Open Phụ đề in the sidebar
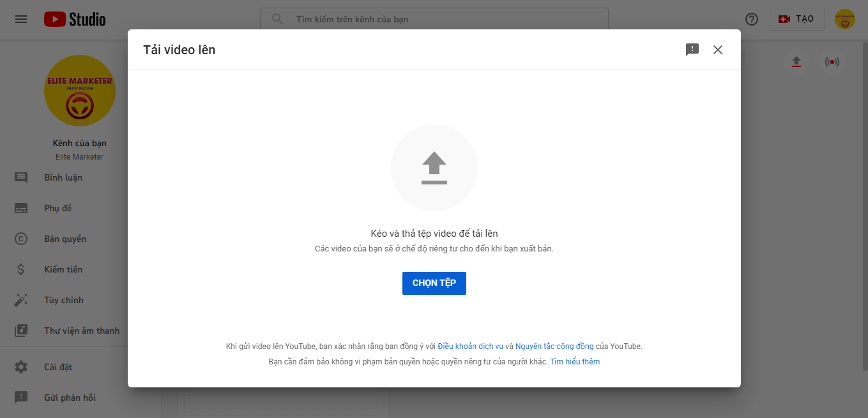868x418 pixels. tap(58, 208)
